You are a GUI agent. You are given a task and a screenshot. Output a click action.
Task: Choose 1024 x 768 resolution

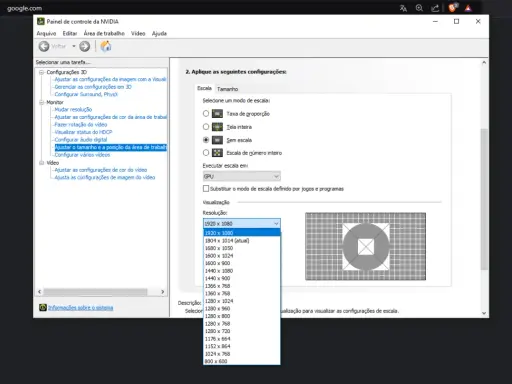(x=242, y=354)
